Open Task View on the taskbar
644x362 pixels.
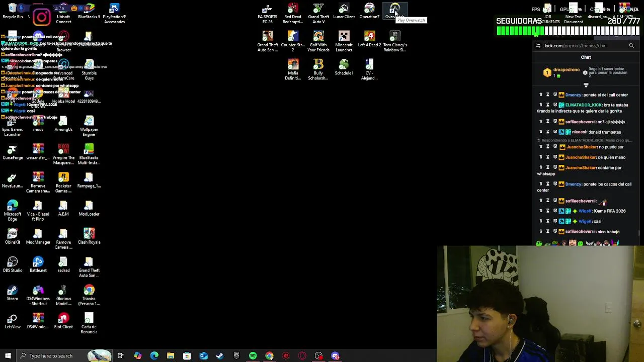pos(121,356)
